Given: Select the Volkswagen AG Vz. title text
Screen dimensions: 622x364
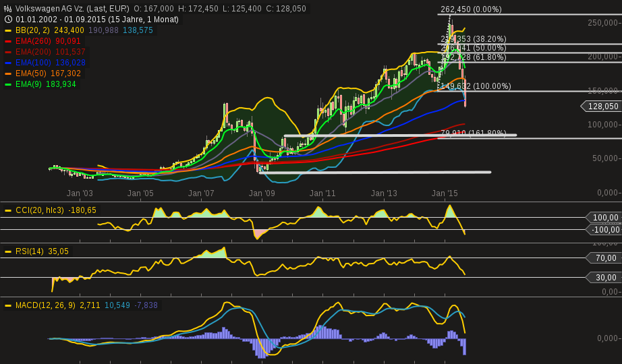Looking at the screenshot, I should pos(72,8).
